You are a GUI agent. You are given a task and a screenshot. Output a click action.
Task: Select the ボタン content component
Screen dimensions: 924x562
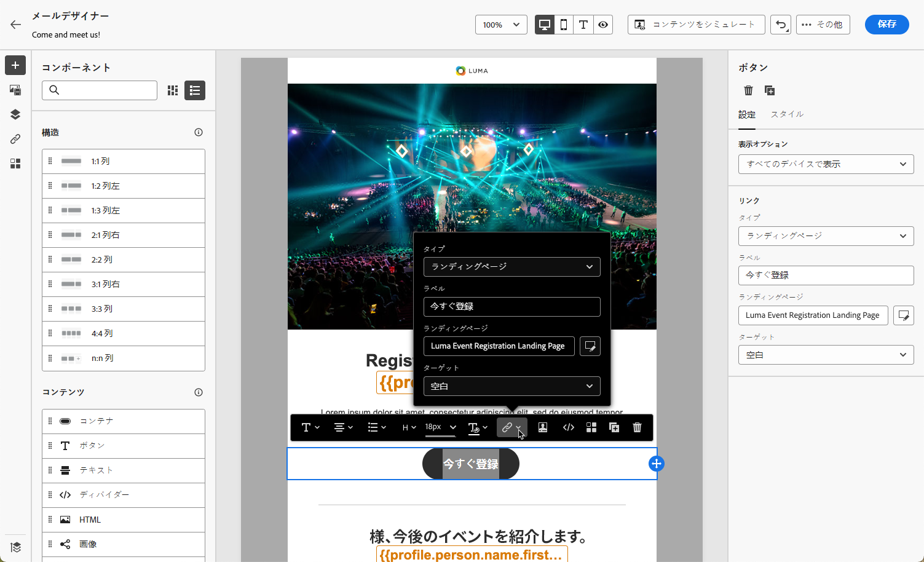(124, 446)
